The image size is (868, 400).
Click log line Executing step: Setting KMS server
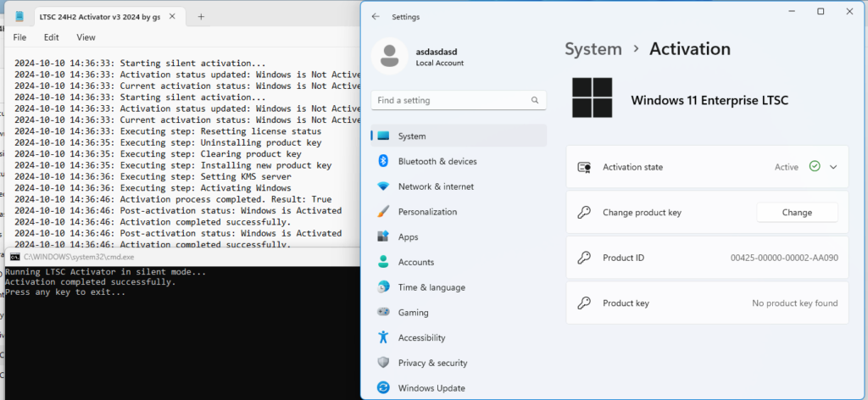click(153, 176)
